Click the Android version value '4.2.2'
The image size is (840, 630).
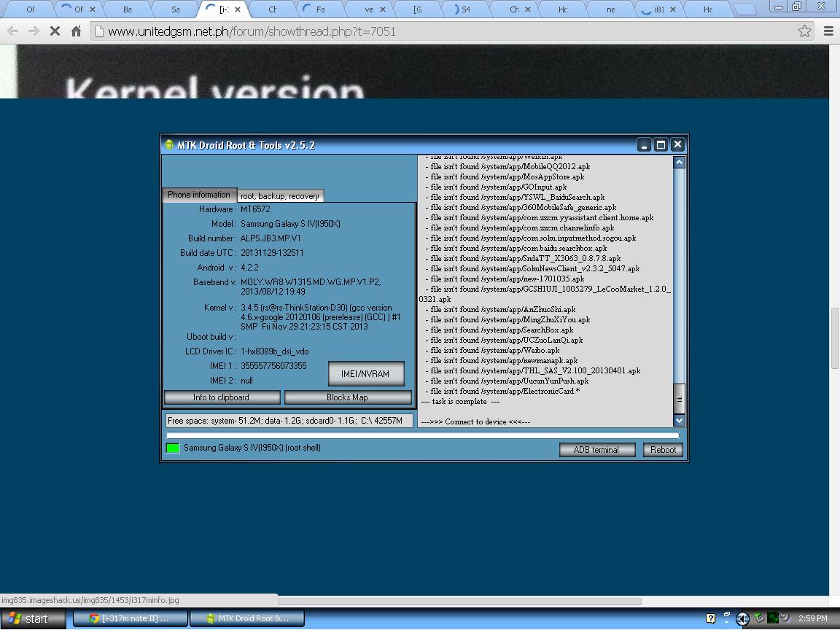249,268
